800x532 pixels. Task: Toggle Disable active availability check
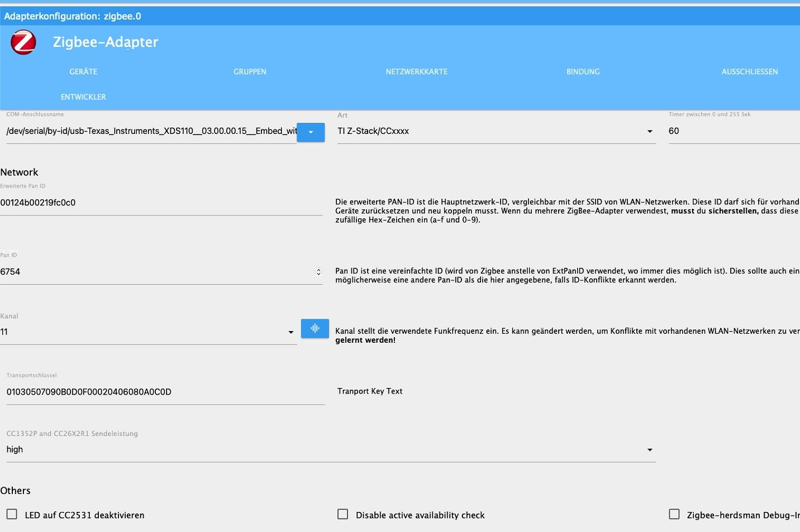click(x=343, y=514)
